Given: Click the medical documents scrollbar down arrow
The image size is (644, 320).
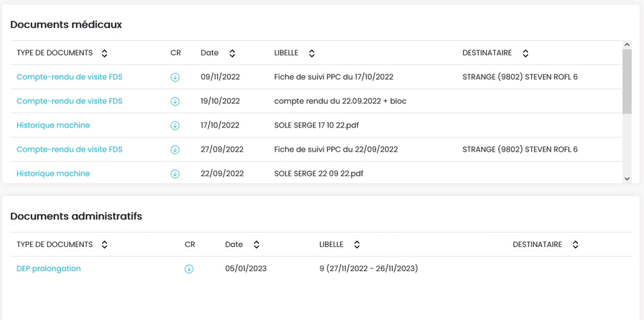Looking at the screenshot, I should 627,178.
